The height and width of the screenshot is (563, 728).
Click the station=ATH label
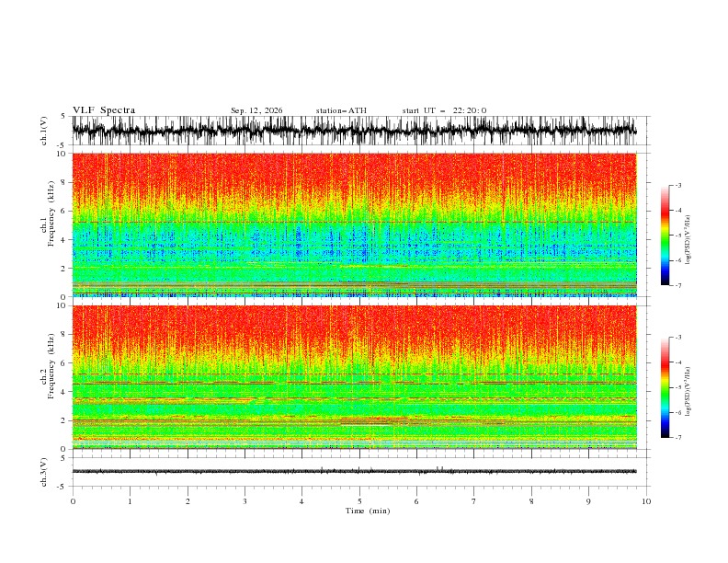click(341, 110)
